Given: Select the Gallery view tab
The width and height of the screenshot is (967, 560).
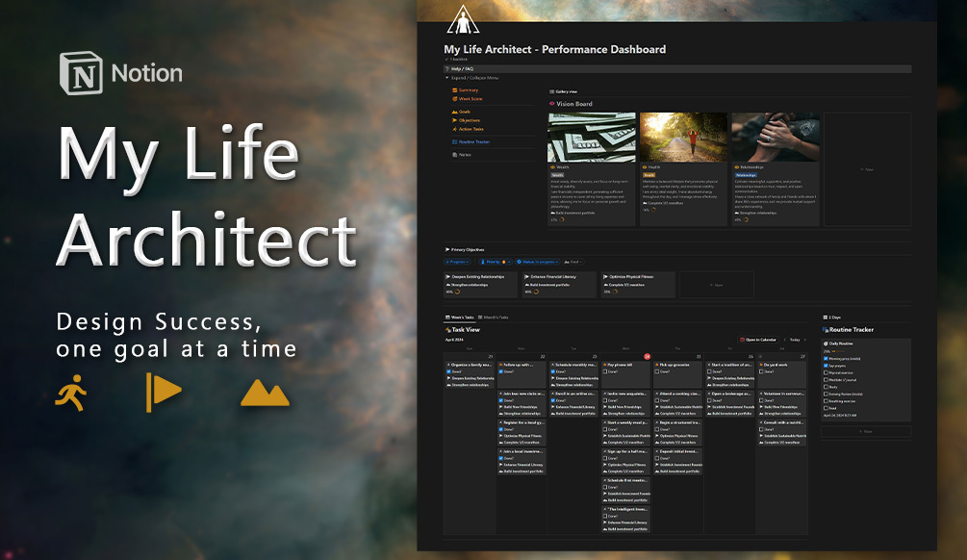Looking at the screenshot, I should (x=563, y=91).
